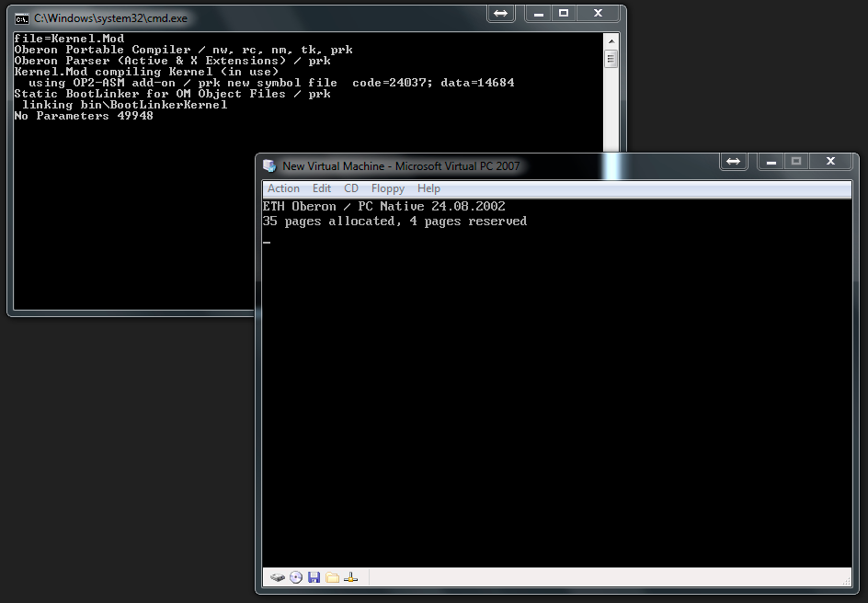Click the 'New Virtual Machine - Microsoft Virtual PC 2007' title
868x603 pixels.
[401, 166]
